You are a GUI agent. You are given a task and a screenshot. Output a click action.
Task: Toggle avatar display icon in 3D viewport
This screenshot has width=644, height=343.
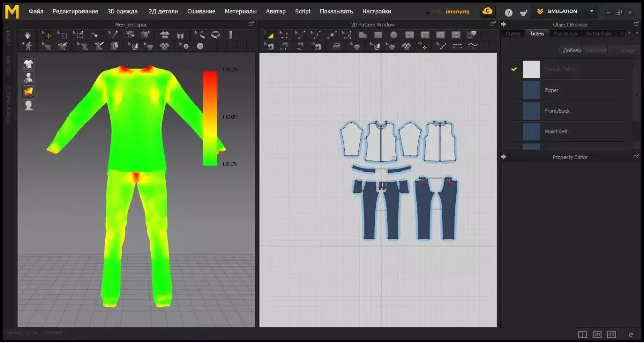coord(29,77)
